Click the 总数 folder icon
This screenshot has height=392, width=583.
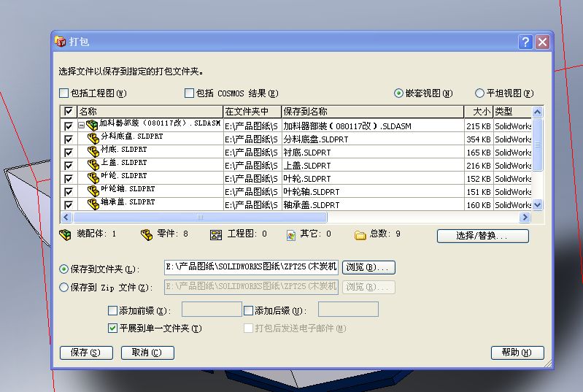pyautogui.click(x=360, y=235)
